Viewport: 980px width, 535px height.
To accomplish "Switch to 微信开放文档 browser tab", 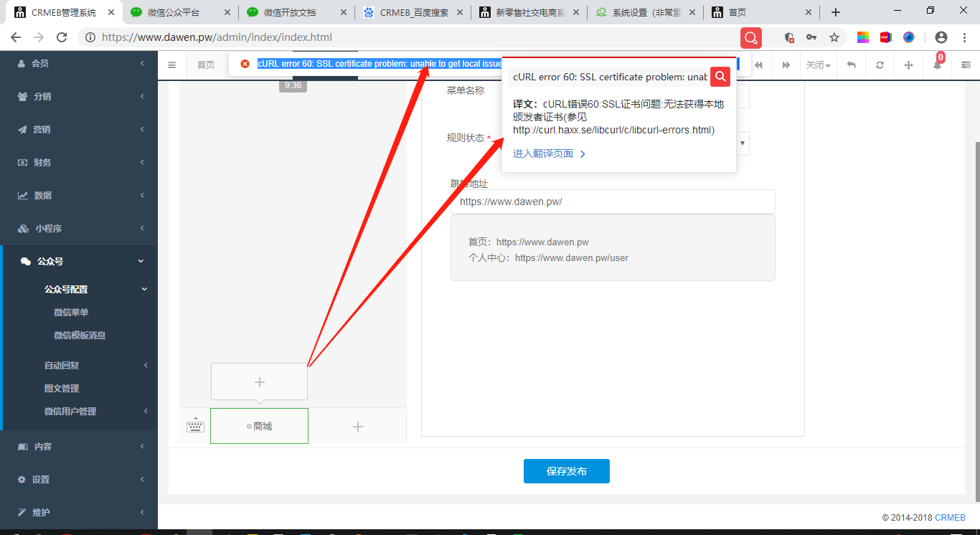I will pyautogui.click(x=296, y=12).
